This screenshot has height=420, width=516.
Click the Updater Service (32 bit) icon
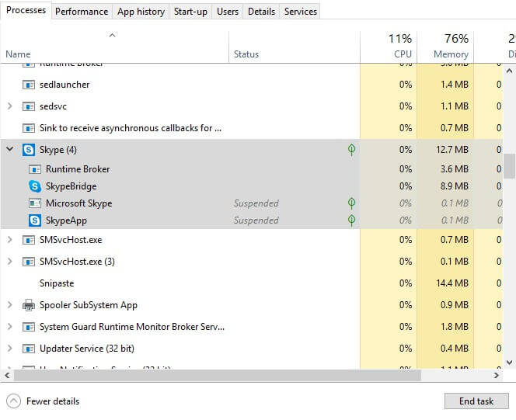pos(29,349)
